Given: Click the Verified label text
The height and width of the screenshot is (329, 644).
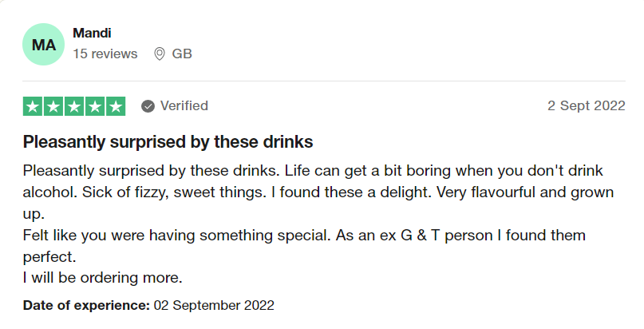Looking at the screenshot, I should click(x=184, y=106).
